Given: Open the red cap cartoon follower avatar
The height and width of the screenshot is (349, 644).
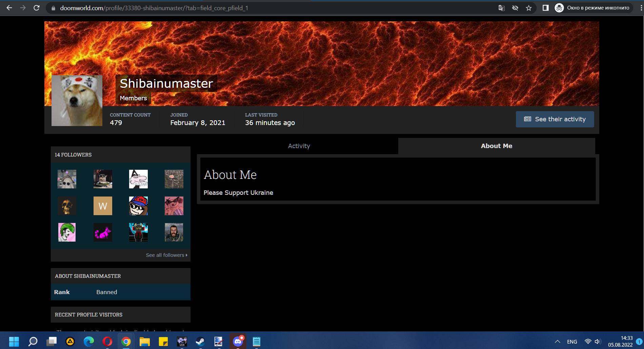Looking at the screenshot, I should coord(138,206).
